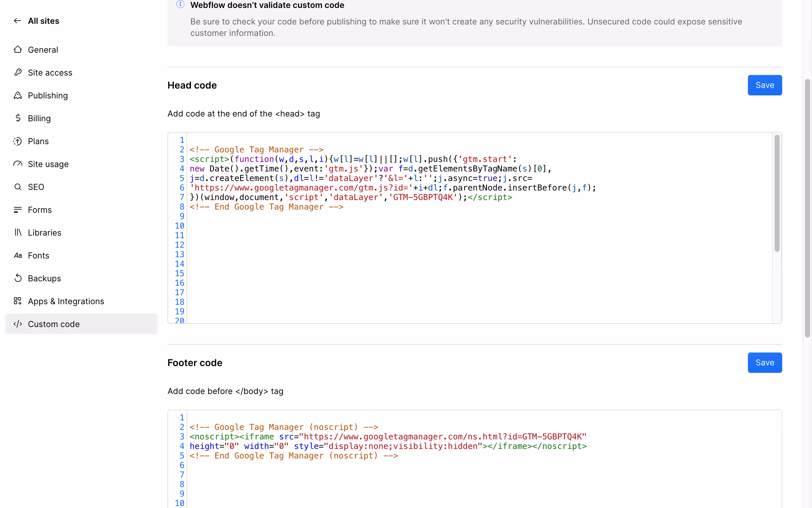
Task: Save the Footer code
Action: click(765, 363)
